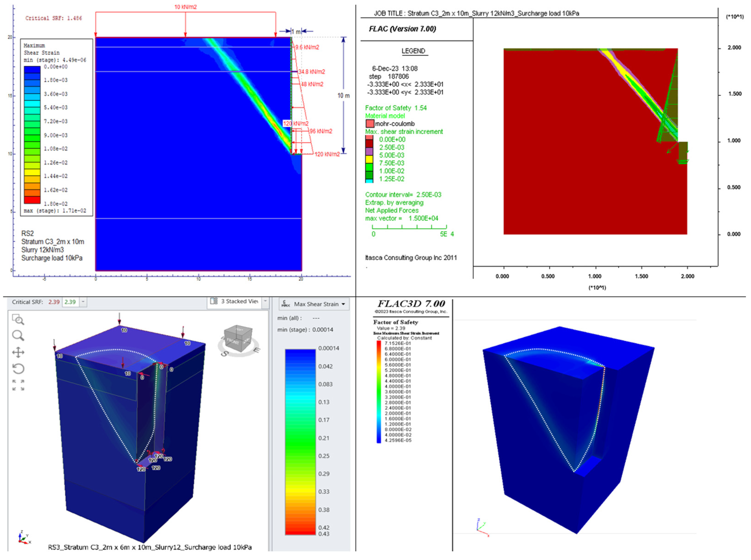The width and height of the screenshot is (751, 560).
Task: Select the Pan tool in RS3 toolbar
Action: (18, 352)
